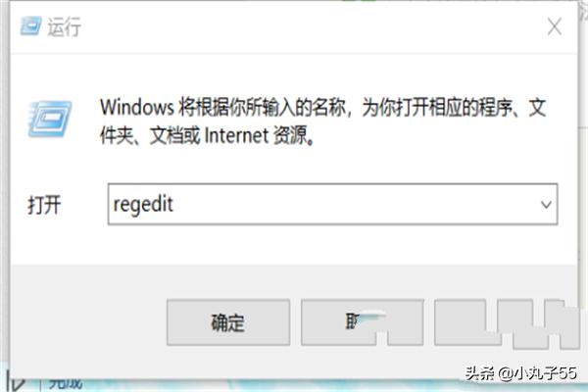Confirm with the 确定 button

228,322
